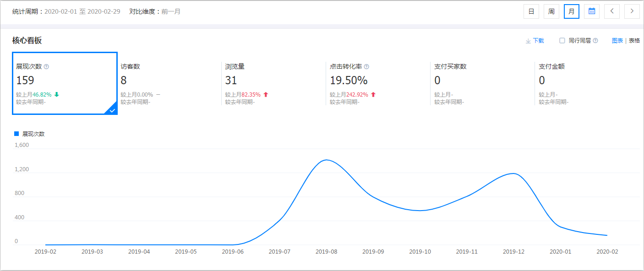
Task: Switch to the 日 daily view tab
Action: tap(531, 11)
